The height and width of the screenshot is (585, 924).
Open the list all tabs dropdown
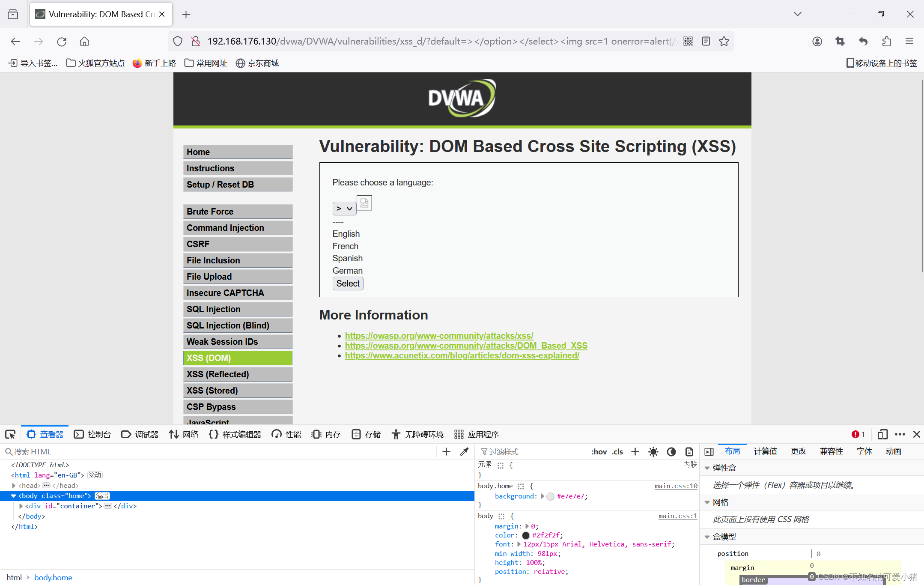[x=797, y=14]
